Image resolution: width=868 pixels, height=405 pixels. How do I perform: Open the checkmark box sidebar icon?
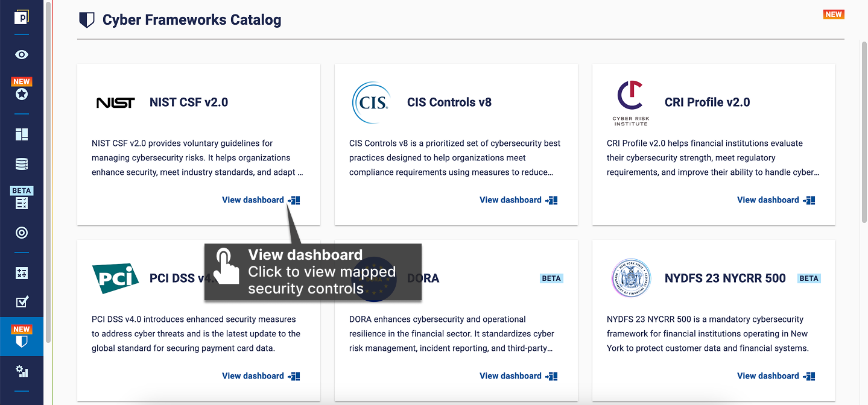[x=22, y=302]
